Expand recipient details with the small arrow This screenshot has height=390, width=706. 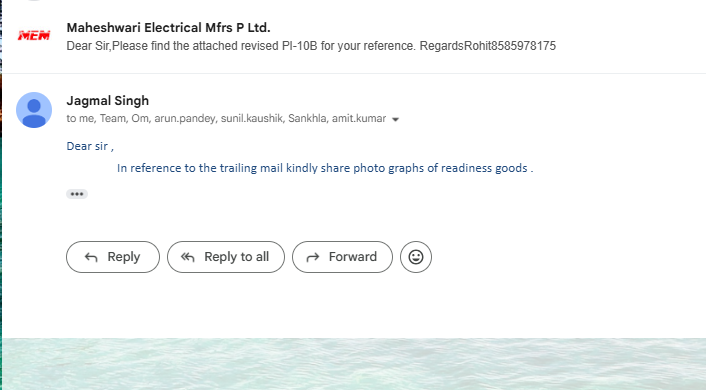point(395,119)
